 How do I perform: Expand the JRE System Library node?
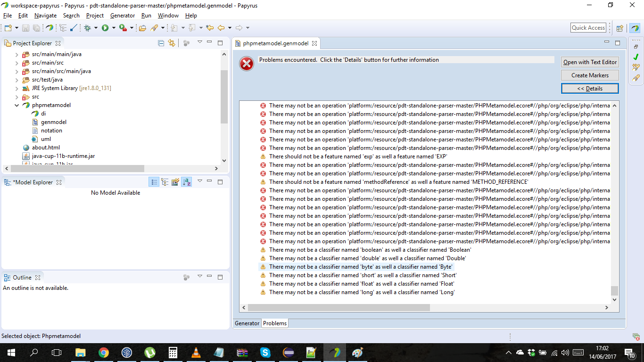coord(17,88)
